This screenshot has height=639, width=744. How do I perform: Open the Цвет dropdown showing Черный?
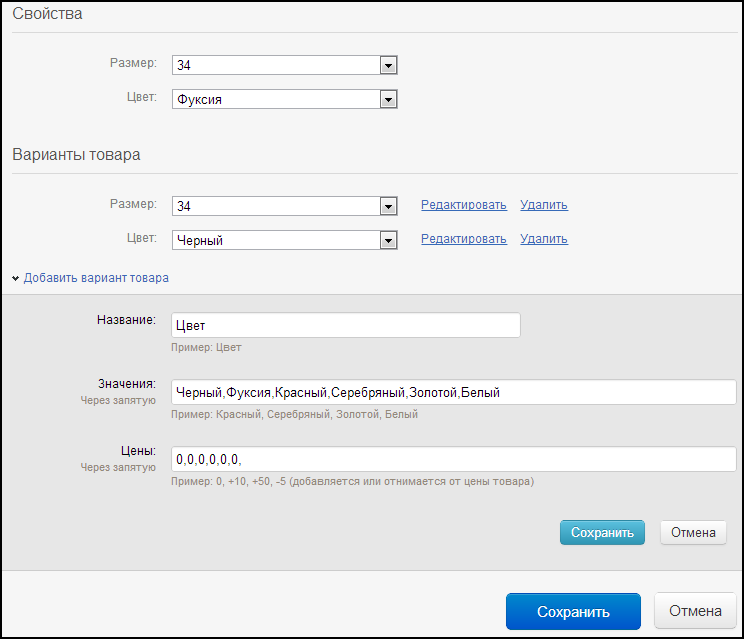[x=284, y=240]
